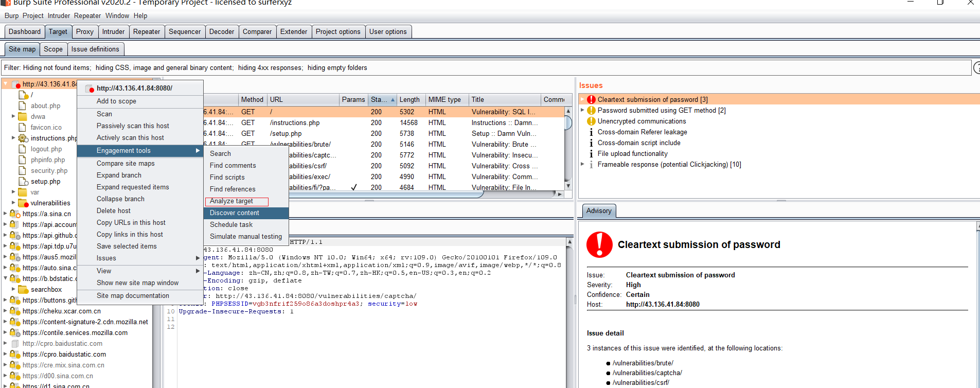
Task: Expand the https://cheku.xcar.com.cn host node
Action: coord(5,311)
